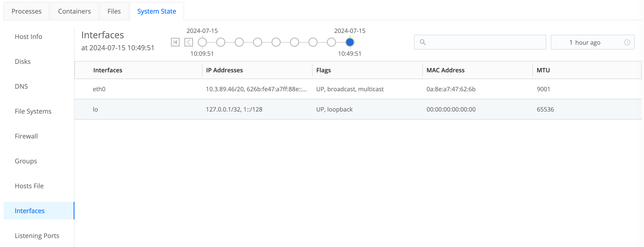Open the Files tab
This screenshot has width=644, height=247.
click(x=114, y=11)
